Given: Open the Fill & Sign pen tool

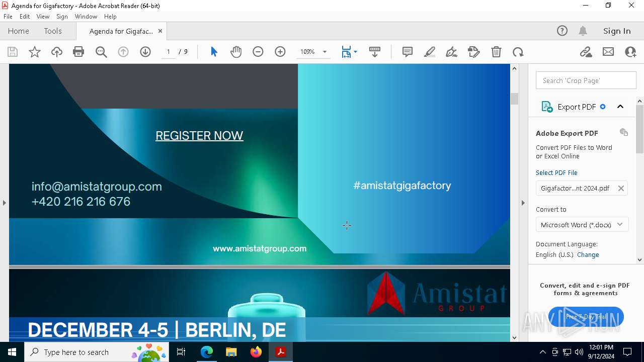Looking at the screenshot, I should (452, 52).
